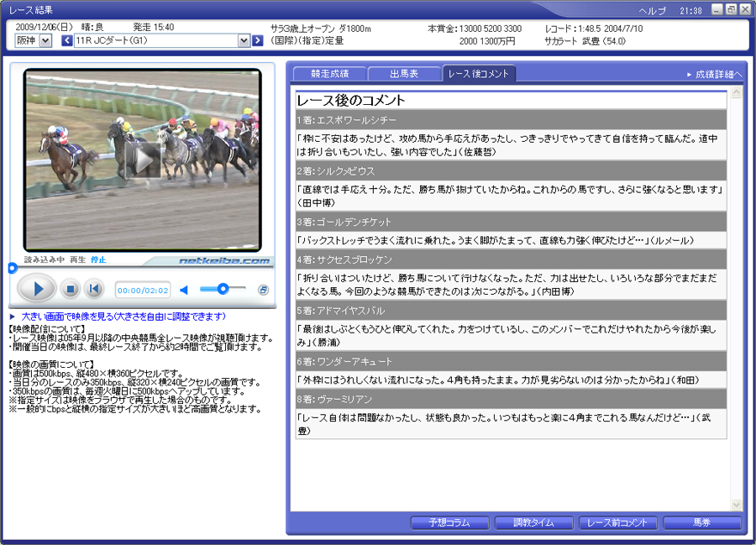The width and height of the screenshot is (756, 545).
Task: Click the stop button in video player
Action: coord(71,290)
